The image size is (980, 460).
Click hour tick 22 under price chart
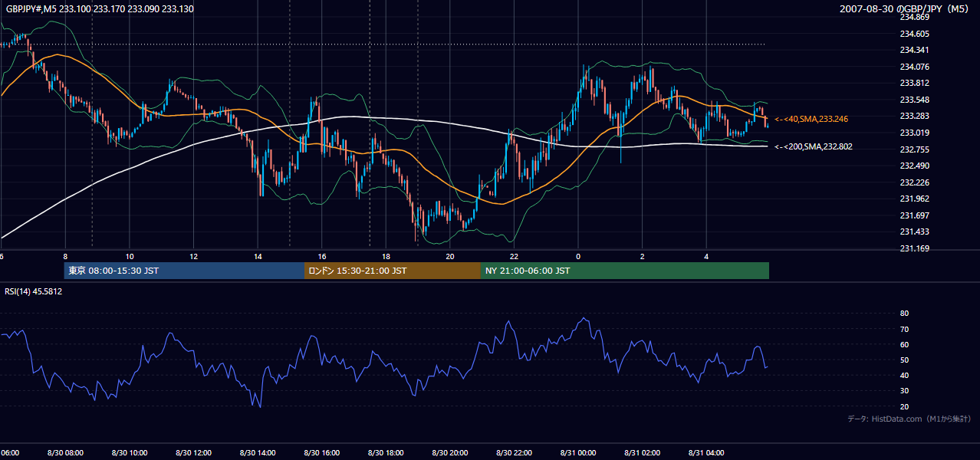514,256
